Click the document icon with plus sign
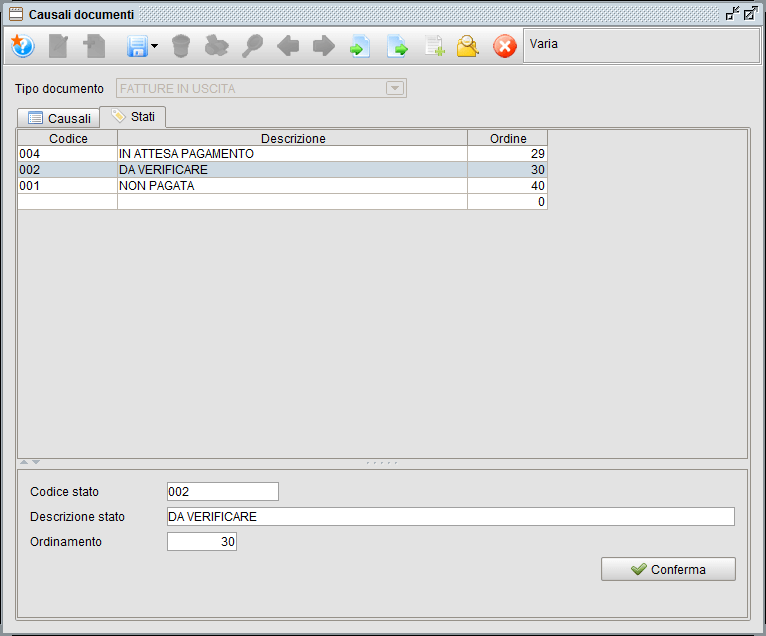766x636 pixels. pyautogui.click(x=433, y=46)
